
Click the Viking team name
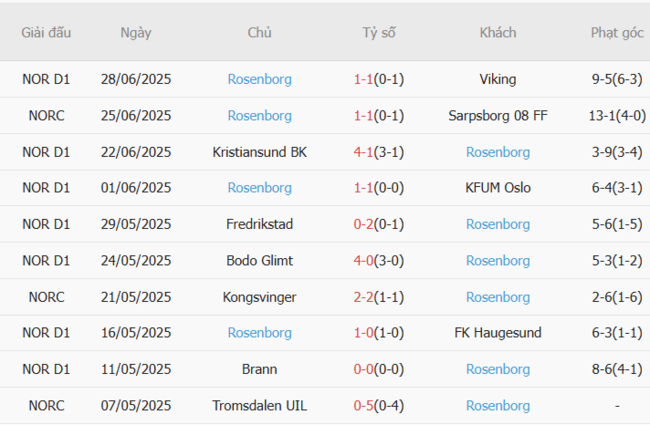coord(498,79)
